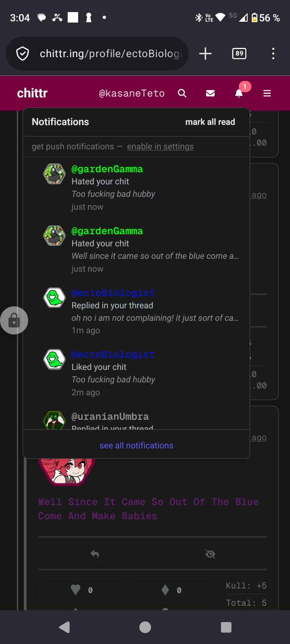Open the hamburger menu

point(267,93)
